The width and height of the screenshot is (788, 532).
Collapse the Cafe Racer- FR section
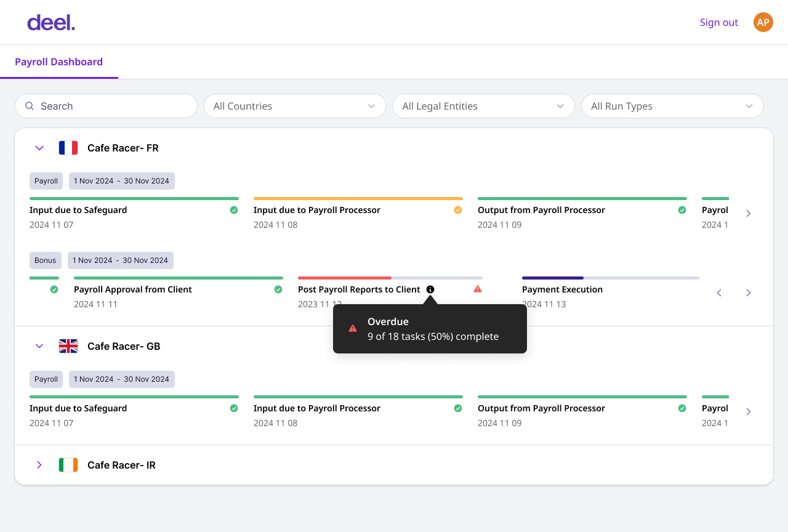point(39,148)
